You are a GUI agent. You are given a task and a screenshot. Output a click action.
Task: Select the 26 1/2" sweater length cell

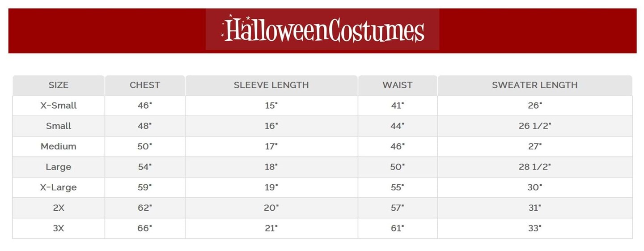point(534,126)
